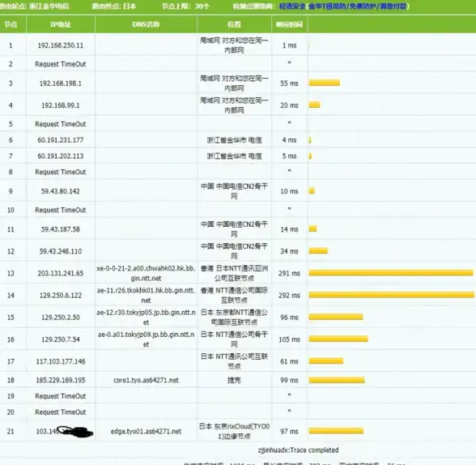Viewport: 476px width, 465px height.
Task: Click node number 13 in first column
Action: coord(11,273)
